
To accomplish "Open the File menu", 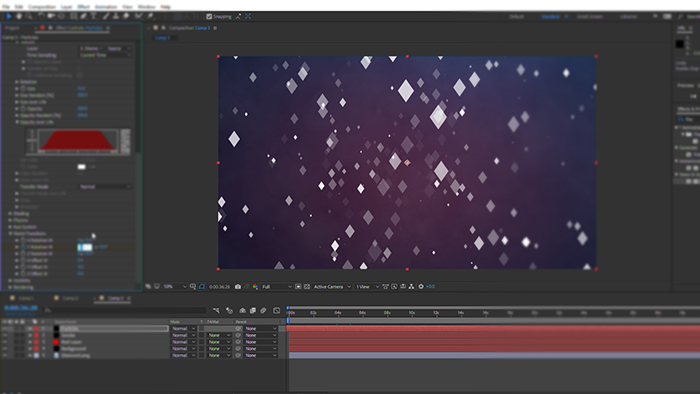I will pos(6,7).
